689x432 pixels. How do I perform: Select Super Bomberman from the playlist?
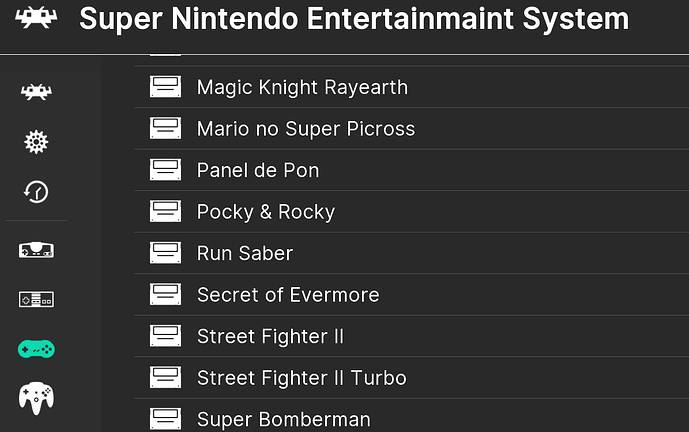[x=283, y=420]
